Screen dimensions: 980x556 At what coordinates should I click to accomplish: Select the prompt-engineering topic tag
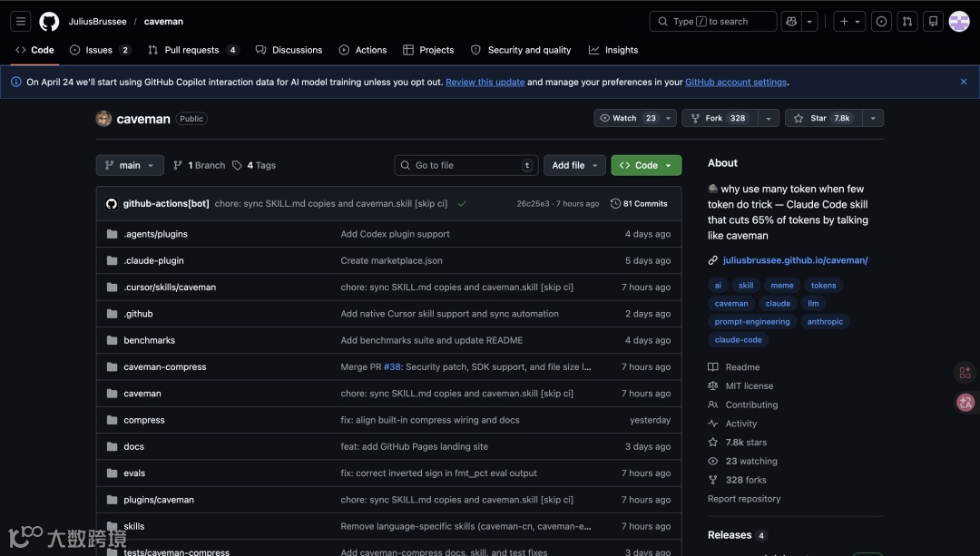tap(752, 321)
